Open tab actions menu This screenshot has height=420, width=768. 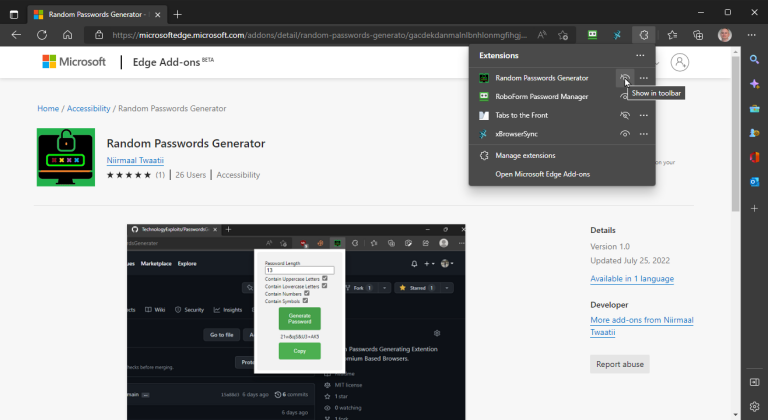(14, 14)
